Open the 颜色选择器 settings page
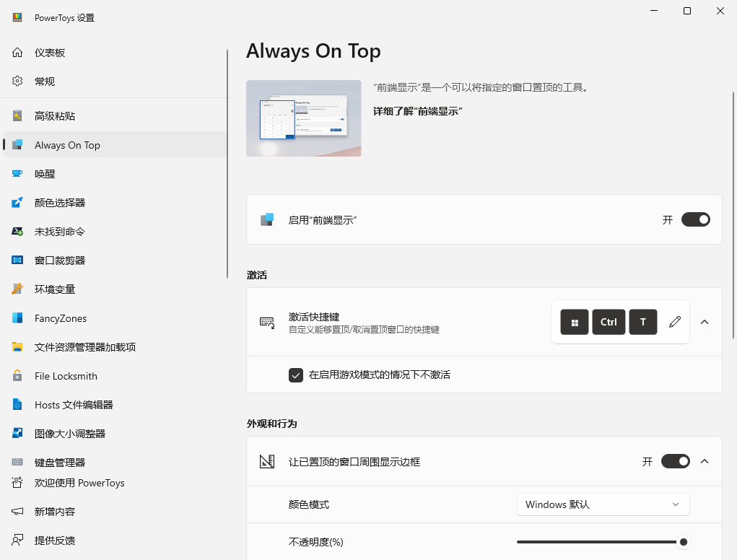Screen dimensions: 737x560 click(64, 202)
